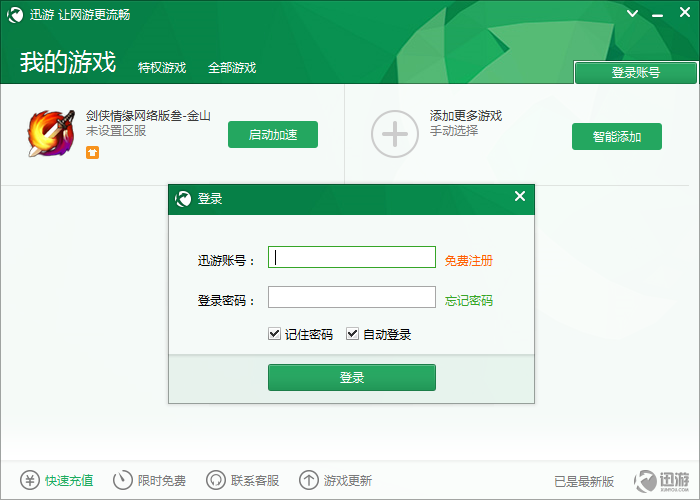The height and width of the screenshot is (500, 700).
Task: Open 联系客服 link
Action: click(x=255, y=481)
